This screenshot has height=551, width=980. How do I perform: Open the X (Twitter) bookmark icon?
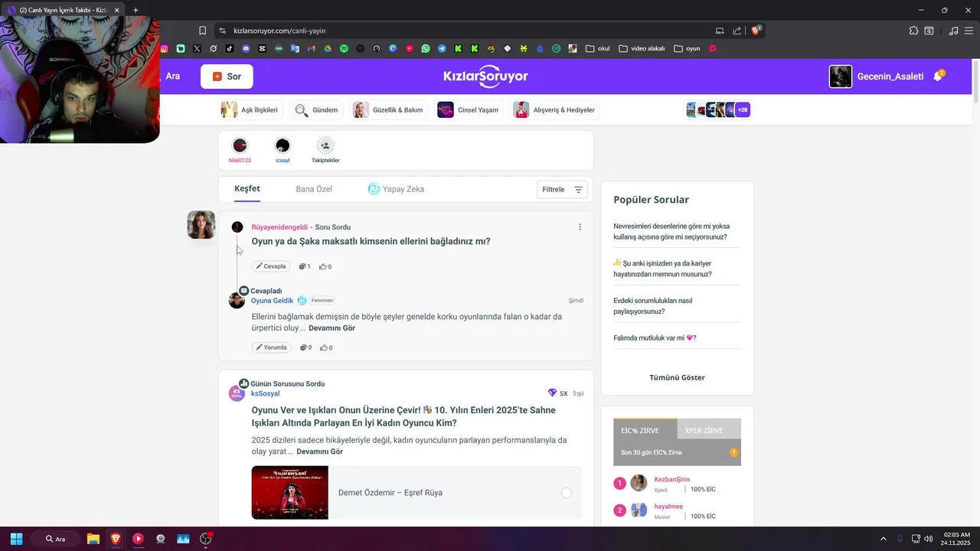[197, 48]
